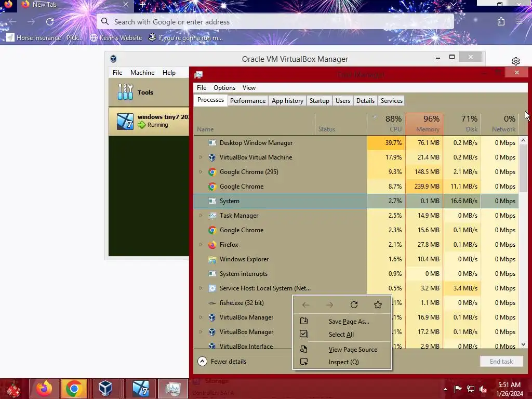Image resolution: width=532 pixels, height=399 pixels.
Task: Click the Service Host Local System icon
Action: (212, 288)
